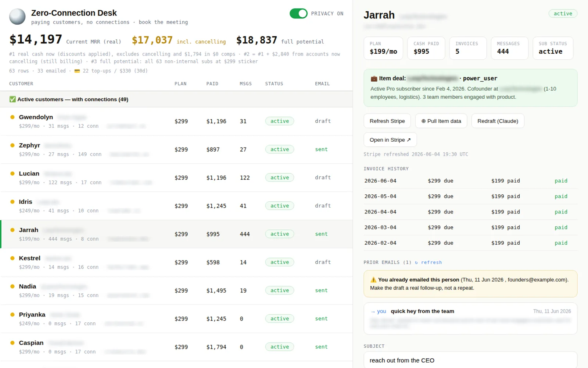This screenshot has width=588, height=368.
Task: Click the yellow dot beside Caspian
Action: click(x=12, y=343)
